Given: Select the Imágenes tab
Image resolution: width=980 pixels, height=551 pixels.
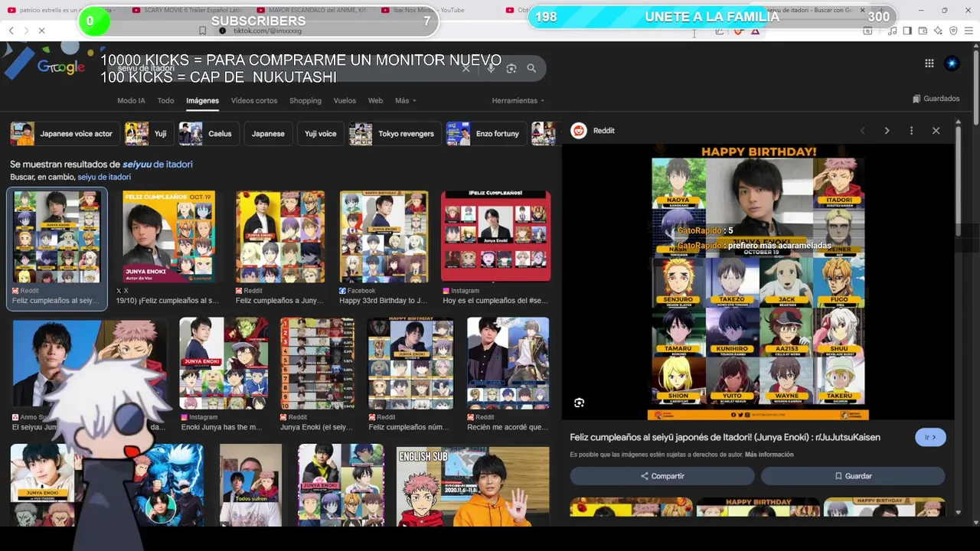Looking at the screenshot, I should pos(202,100).
